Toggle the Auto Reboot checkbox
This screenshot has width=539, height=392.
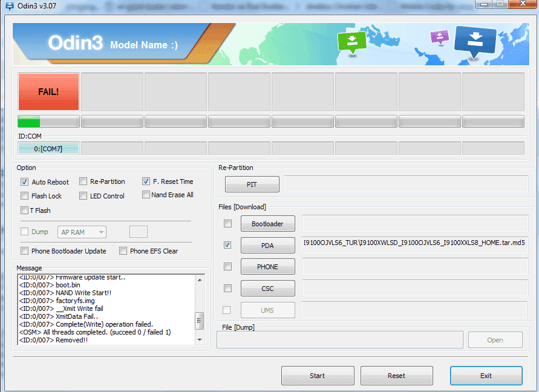point(25,181)
